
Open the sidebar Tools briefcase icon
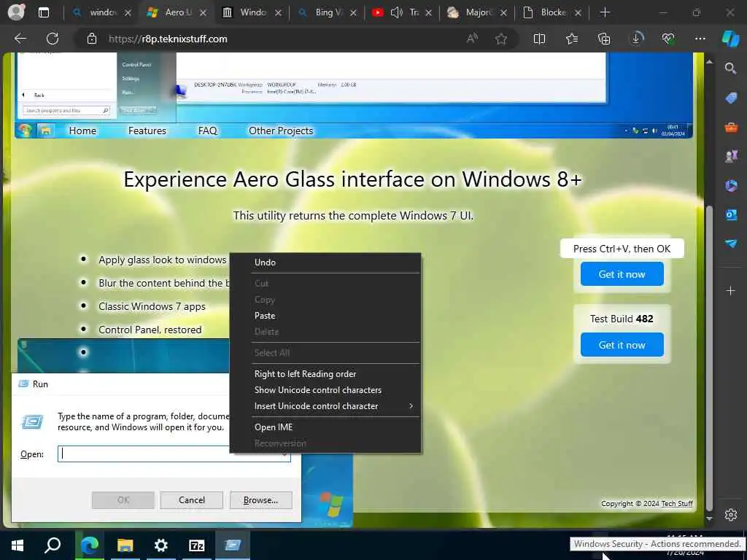(731, 127)
